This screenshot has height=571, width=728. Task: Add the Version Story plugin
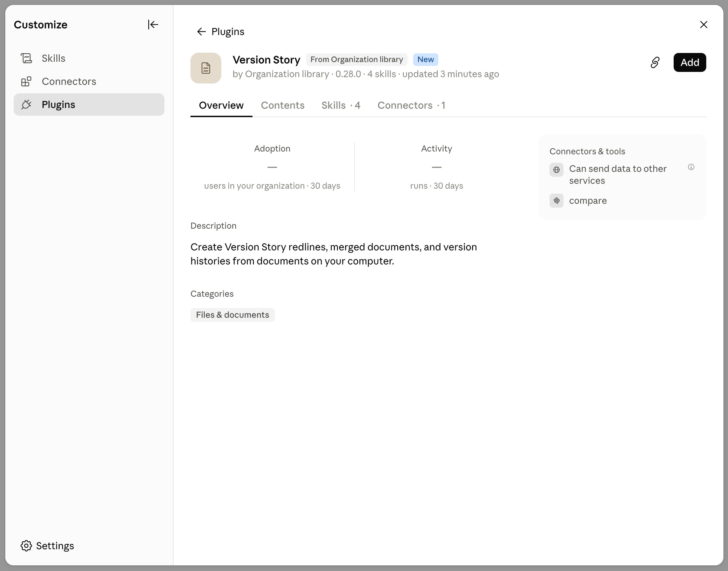point(690,62)
